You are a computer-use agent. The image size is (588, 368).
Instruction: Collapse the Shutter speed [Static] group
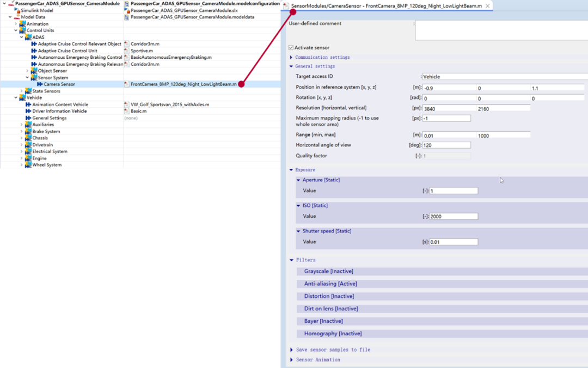click(x=298, y=231)
